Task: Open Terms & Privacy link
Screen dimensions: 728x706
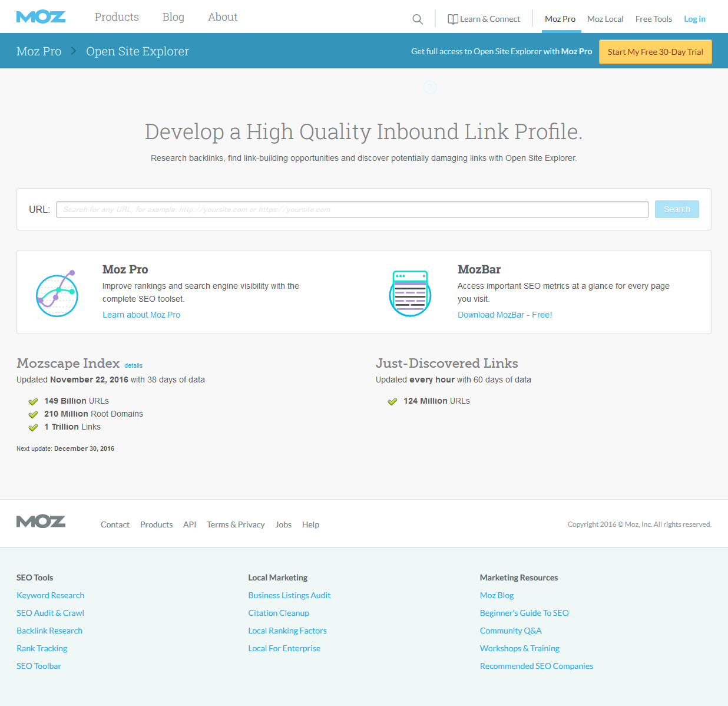Action: 236,524
